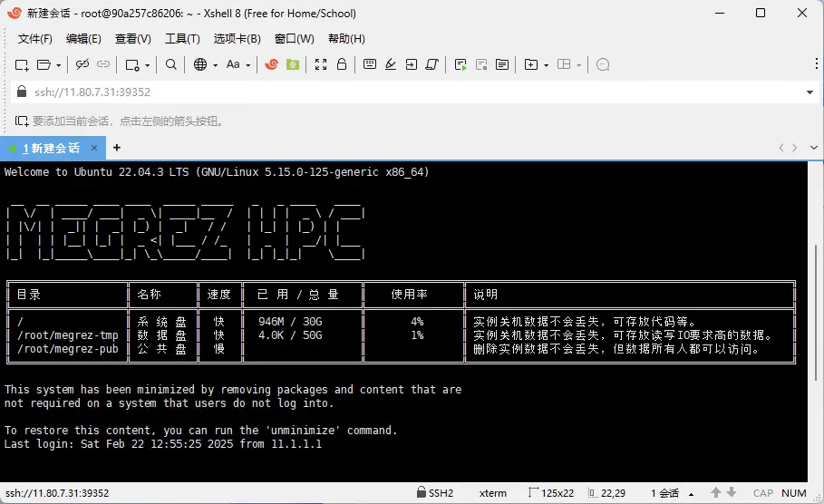This screenshot has height=504, width=824.
Task: Open the 文件(F) menu
Action: tap(35, 39)
